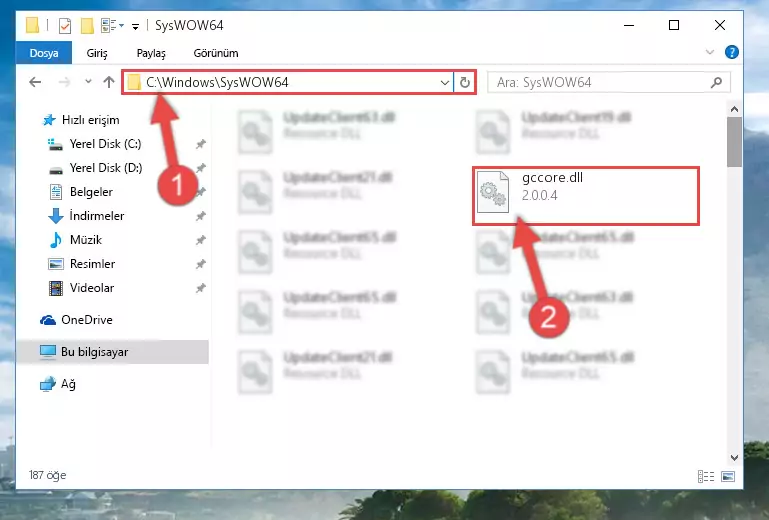Viewport: 769px width, 520px height.
Task: Switch to Details view icon in status bar
Action: point(706,476)
